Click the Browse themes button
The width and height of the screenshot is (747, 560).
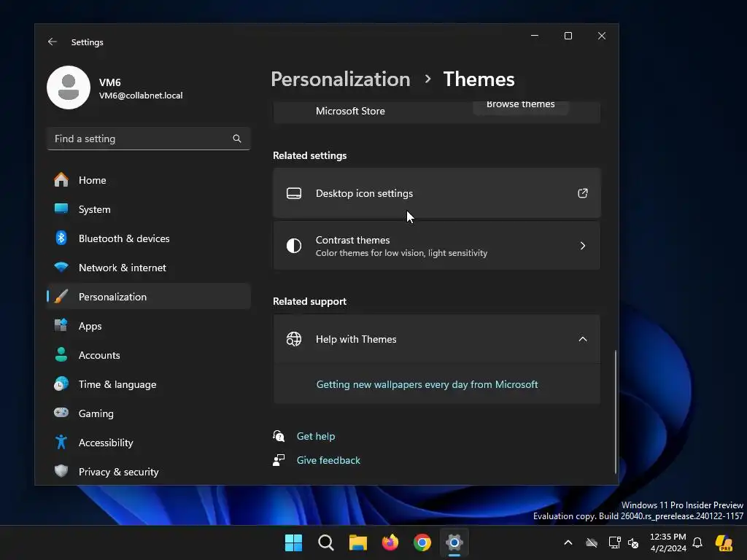(520, 106)
